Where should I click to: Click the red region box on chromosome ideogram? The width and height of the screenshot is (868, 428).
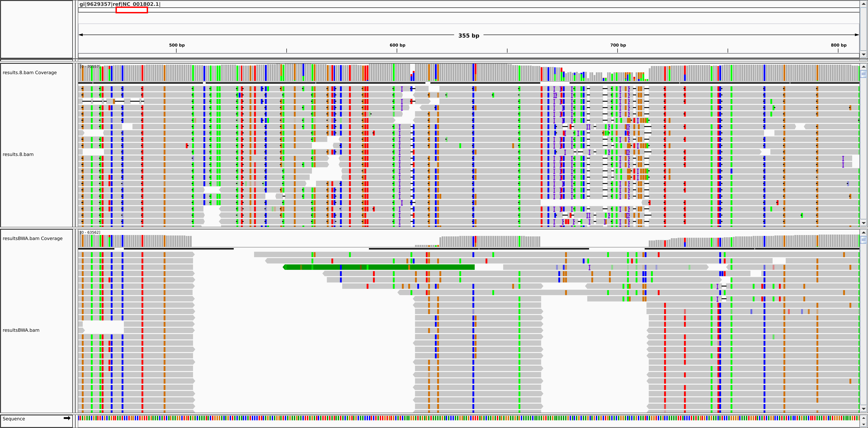[132, 10]
